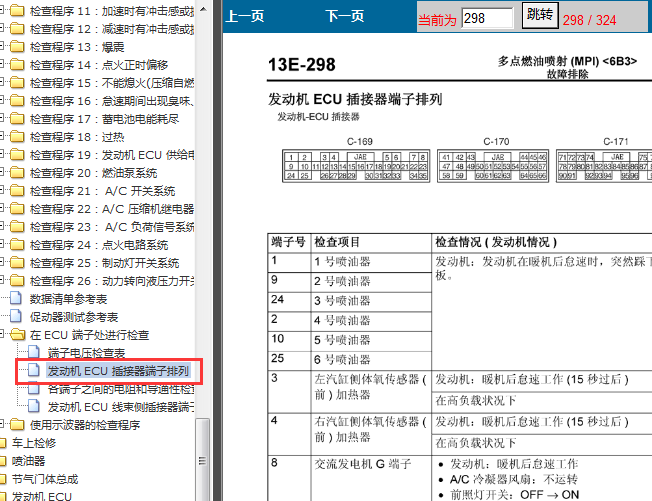
Task: Click open folder icon of 在 ECU 端子处进行检查
Action: (17, 334)
